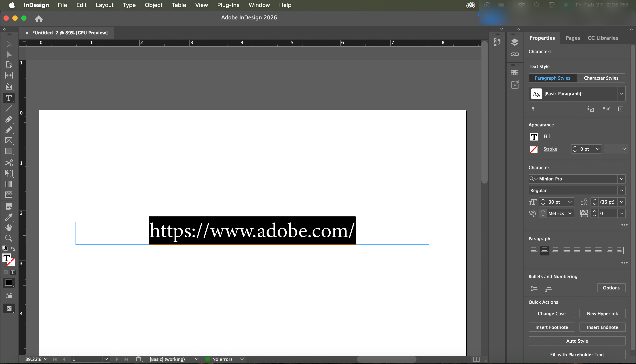Image resolution: width=636 pixels, height=364 pixels.
Task: Click the Change Case button
Action: click(x=551, y=313)
